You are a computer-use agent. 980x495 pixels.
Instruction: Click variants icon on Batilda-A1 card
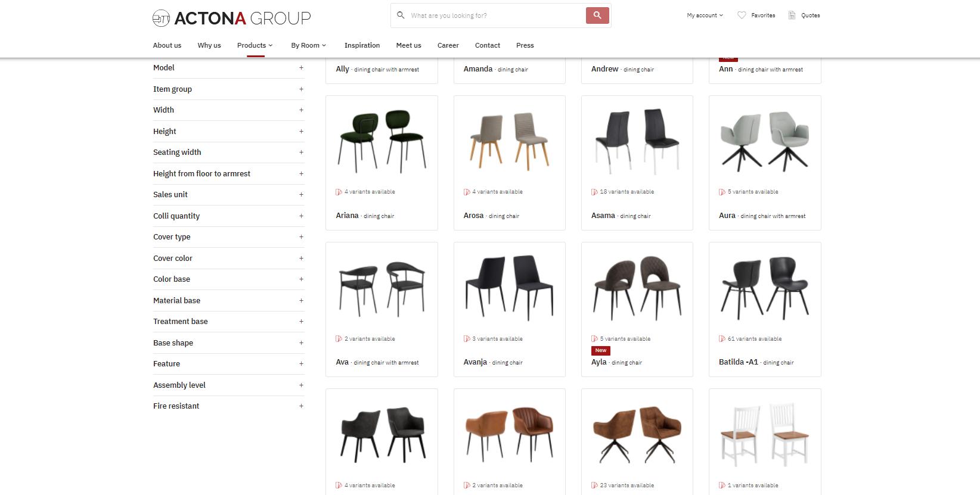pyautogui.click(x=722, y=339)
